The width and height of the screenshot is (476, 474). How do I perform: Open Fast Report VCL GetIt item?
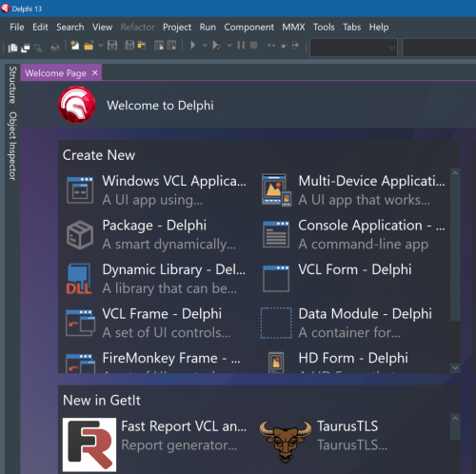point(155,444)
